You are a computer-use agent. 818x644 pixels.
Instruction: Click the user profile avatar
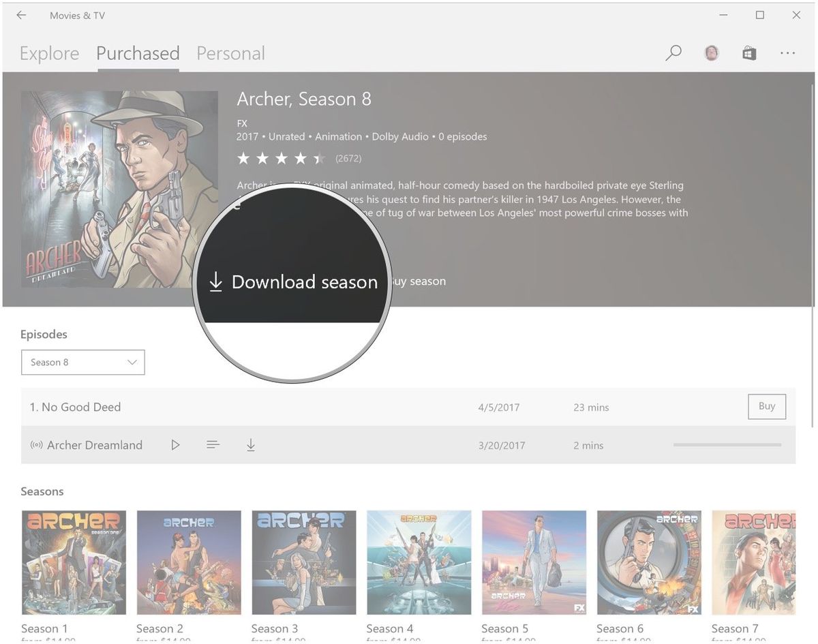point(711,52)
